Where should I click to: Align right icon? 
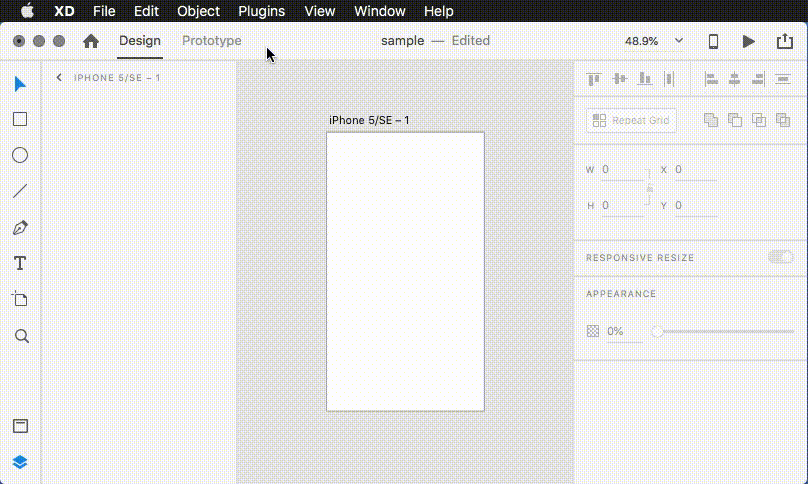click(x=758, y=79)
